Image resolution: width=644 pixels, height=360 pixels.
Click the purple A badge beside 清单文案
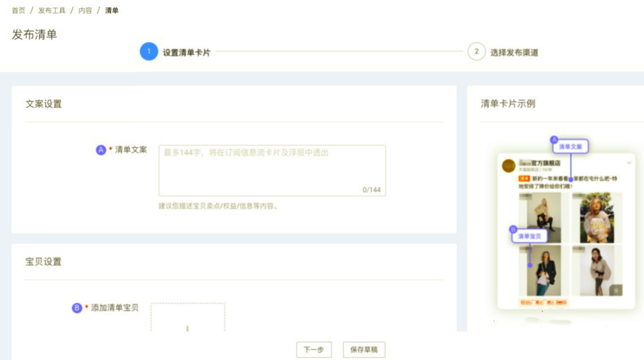[101, 150]
